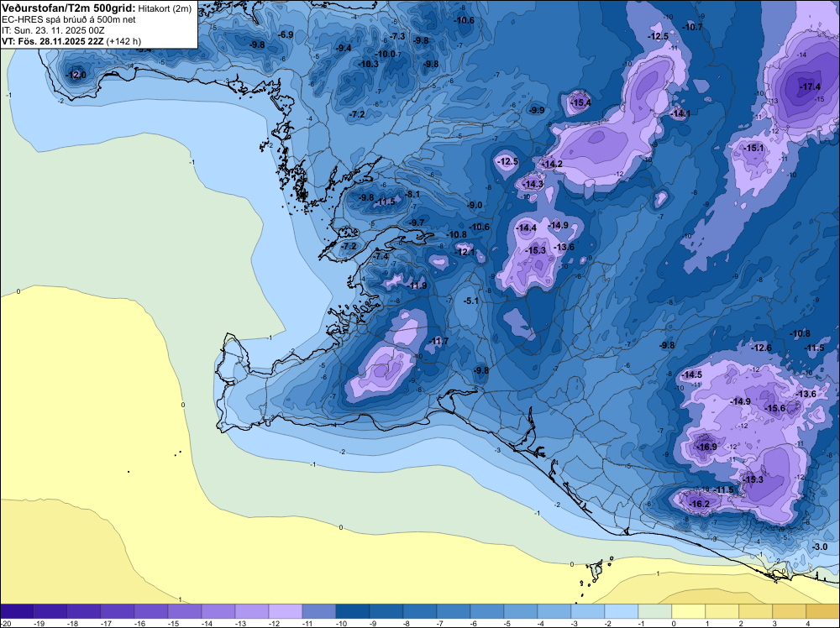Click legend swatch between -18 and -17
Screen dimensions: 840x628
click(84, 611)
